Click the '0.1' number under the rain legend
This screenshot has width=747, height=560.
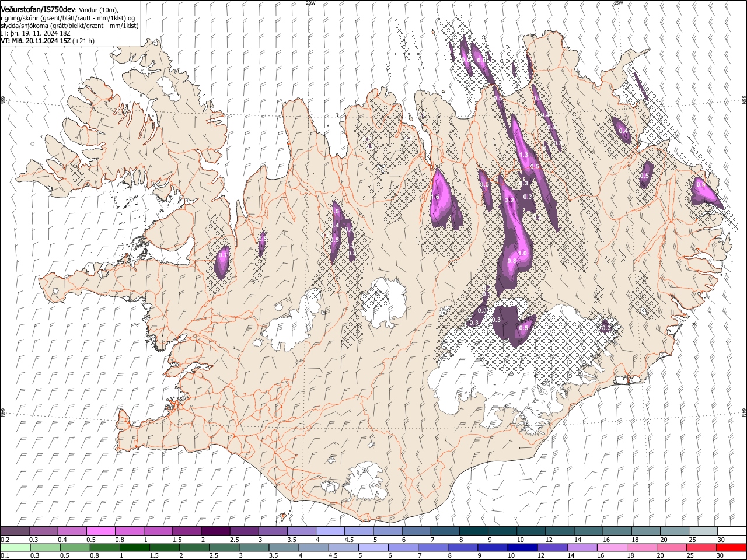click(5, 555)
